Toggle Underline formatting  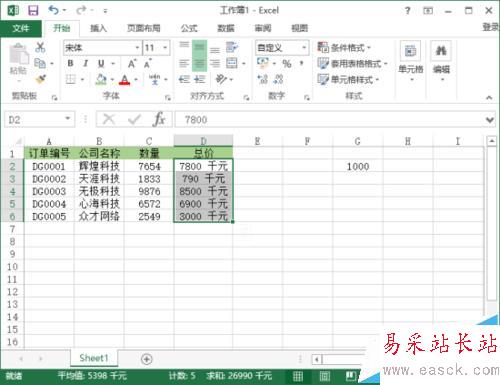pos(101,63)
